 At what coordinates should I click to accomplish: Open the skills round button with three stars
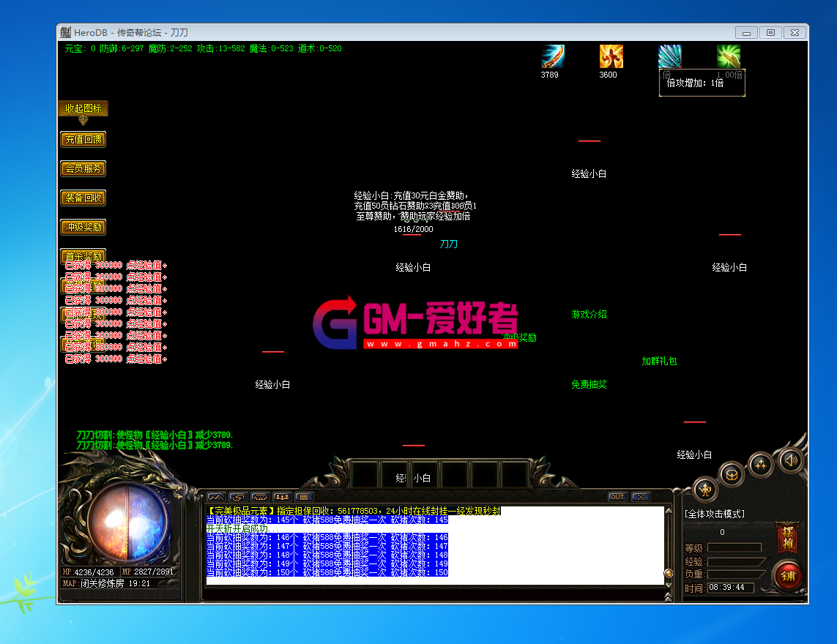pyautogui.click(x=761, y=464)
